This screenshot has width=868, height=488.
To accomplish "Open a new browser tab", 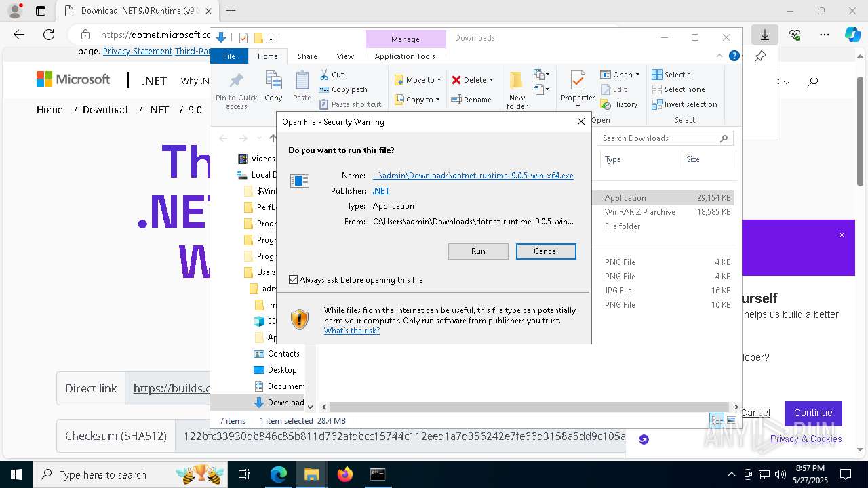I will (x=231, y=11).
